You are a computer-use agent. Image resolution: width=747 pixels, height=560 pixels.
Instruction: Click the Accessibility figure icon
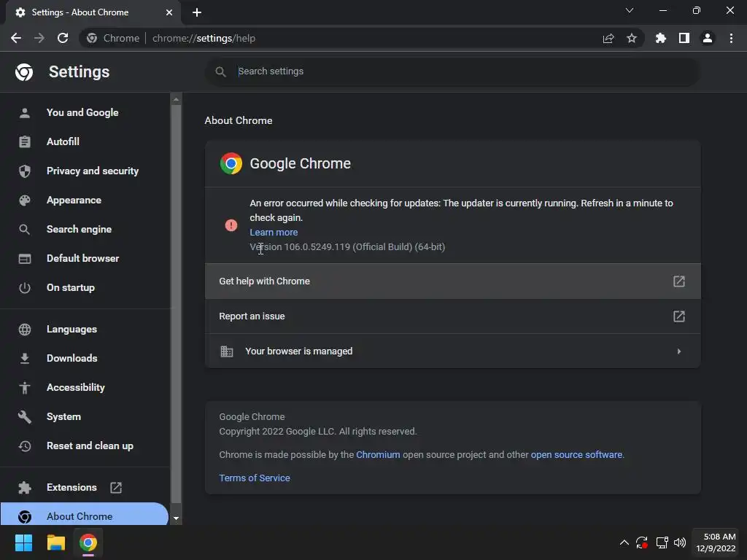pos(25,388)
